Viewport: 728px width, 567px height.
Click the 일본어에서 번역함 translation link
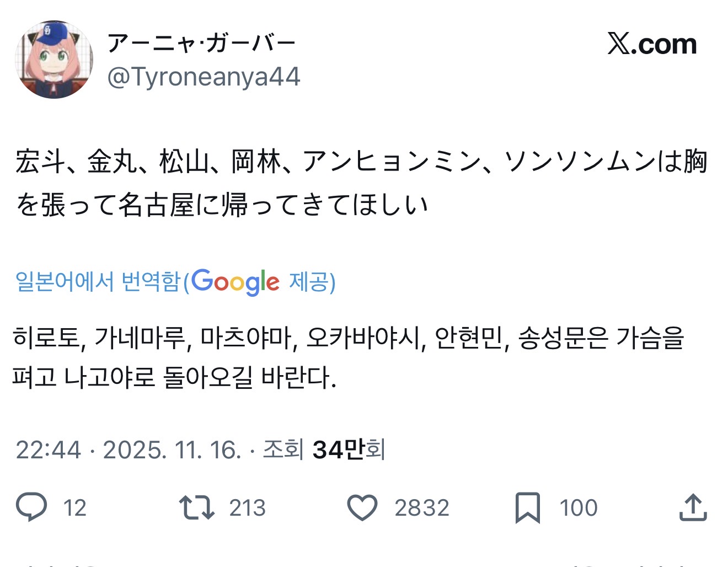[98, 282]
